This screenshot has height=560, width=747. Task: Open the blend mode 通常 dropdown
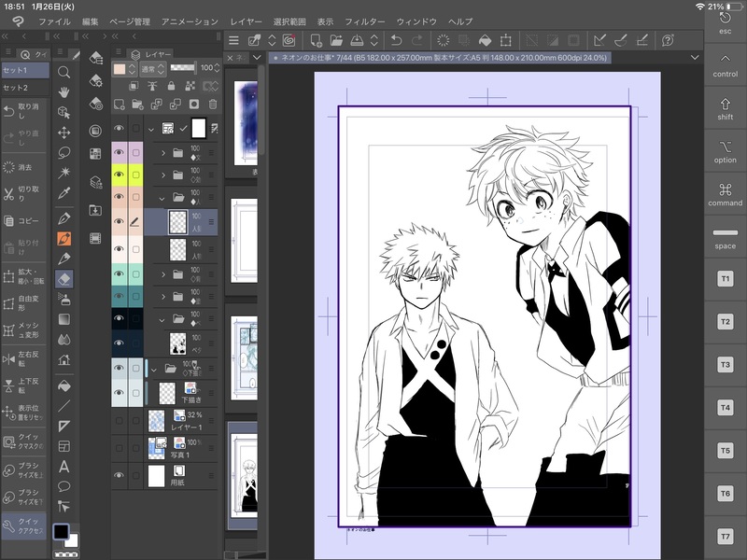pos(152,69)
